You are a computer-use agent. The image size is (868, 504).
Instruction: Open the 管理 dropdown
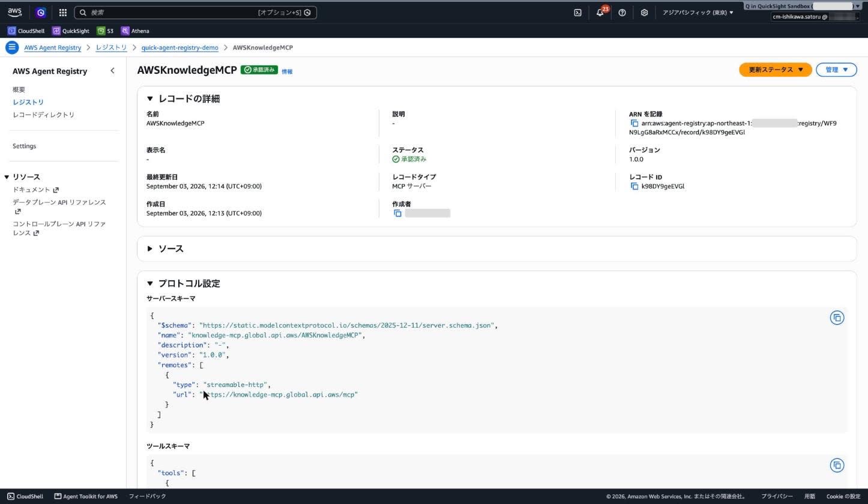point(836,70)
